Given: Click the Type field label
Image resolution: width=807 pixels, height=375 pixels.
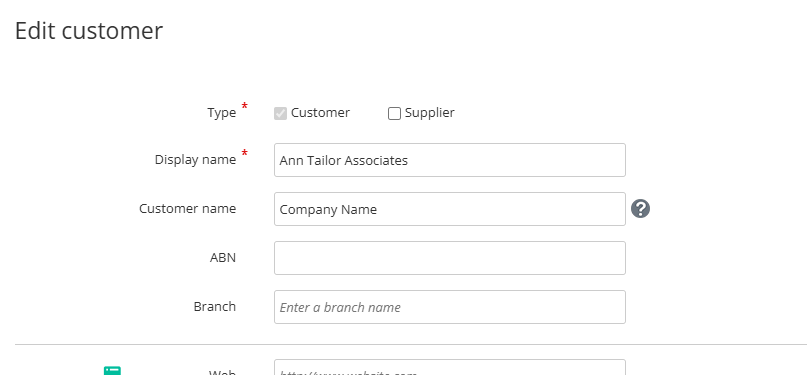Looking at the screenshot, I should [x=221, y=113].
